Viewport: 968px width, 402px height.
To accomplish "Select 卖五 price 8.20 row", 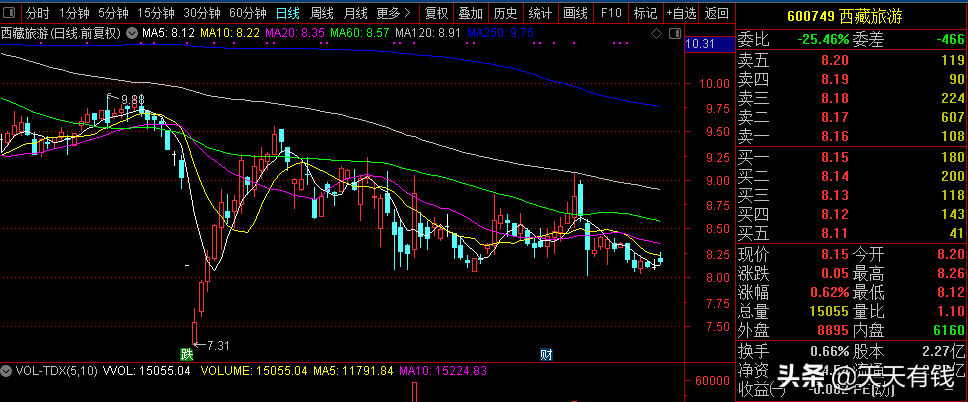I will [851, 60].
